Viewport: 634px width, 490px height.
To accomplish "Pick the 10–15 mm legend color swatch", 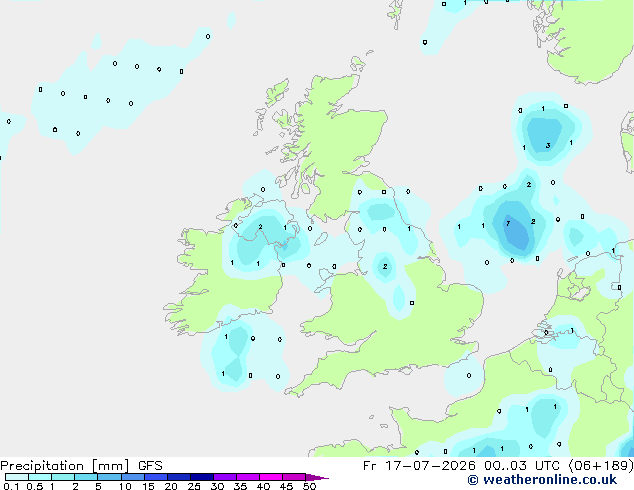I will tap(133, 477).
